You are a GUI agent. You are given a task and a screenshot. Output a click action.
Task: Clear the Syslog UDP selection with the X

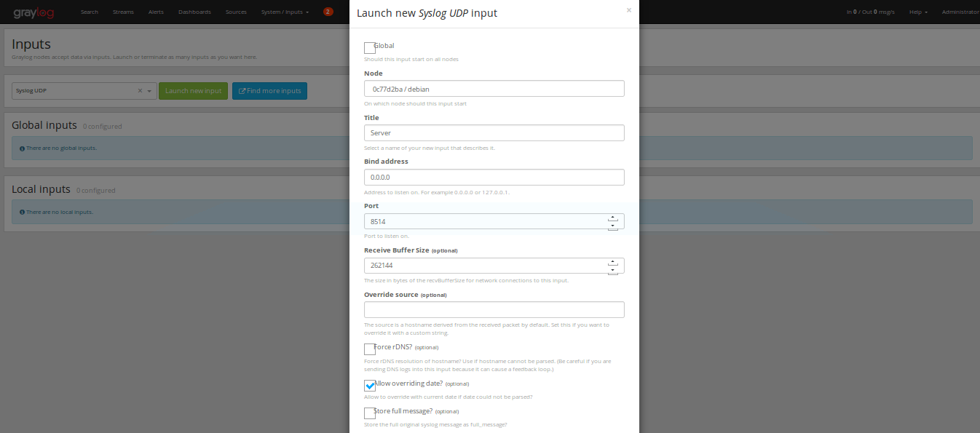tap(139, 90)
